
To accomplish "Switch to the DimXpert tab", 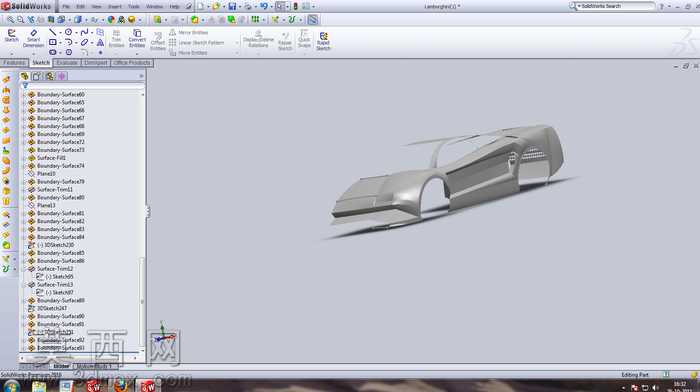I will 96,63.
